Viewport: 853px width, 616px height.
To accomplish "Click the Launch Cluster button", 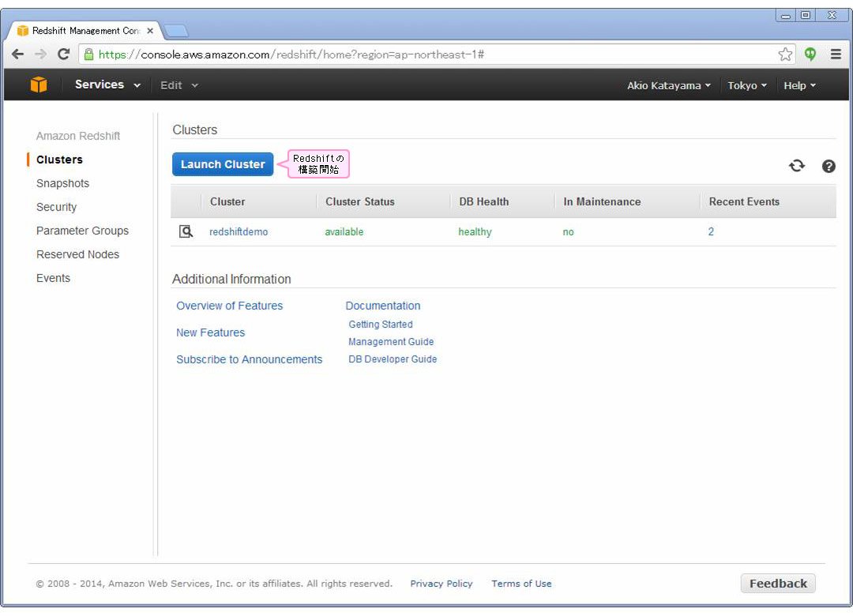I will pyautogui.click(x=223, y=164).
